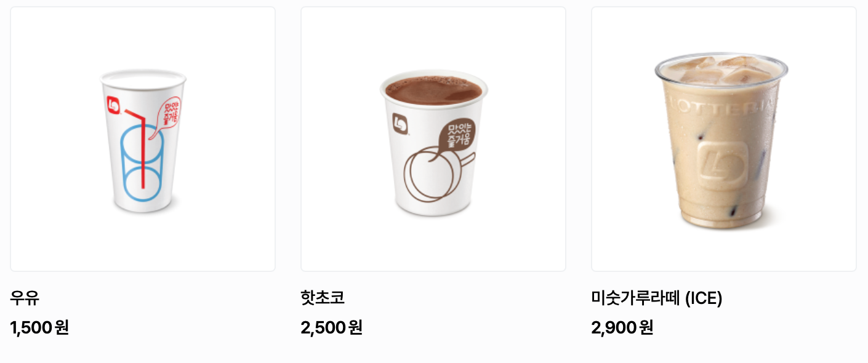The height and width of the screenshot is (363, 868).
Task: Select the 우유 product name
Action: tap(25, 298)
